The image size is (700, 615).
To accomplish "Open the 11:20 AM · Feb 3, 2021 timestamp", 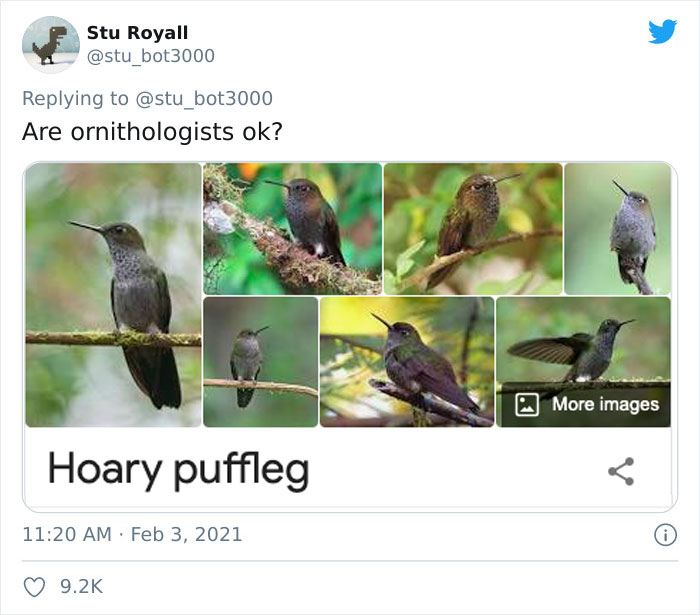I will click(132, 534).
